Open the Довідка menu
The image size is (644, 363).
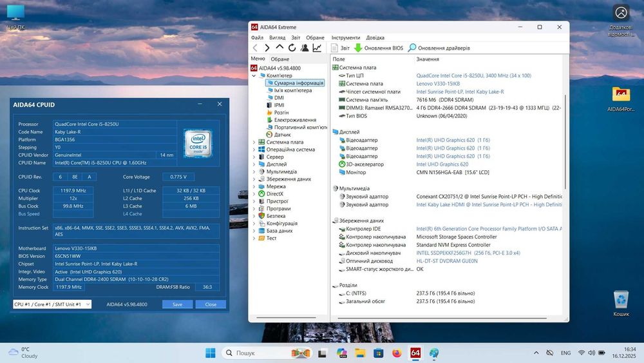click(x=375, y=37)
